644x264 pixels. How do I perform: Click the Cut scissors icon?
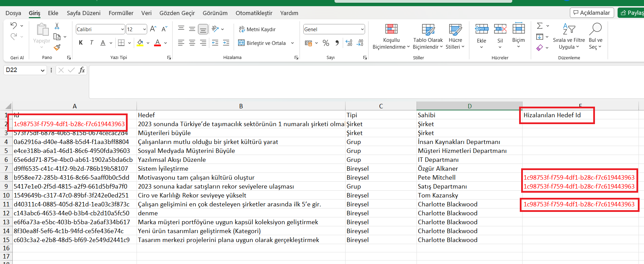click(x=57, y=26)
